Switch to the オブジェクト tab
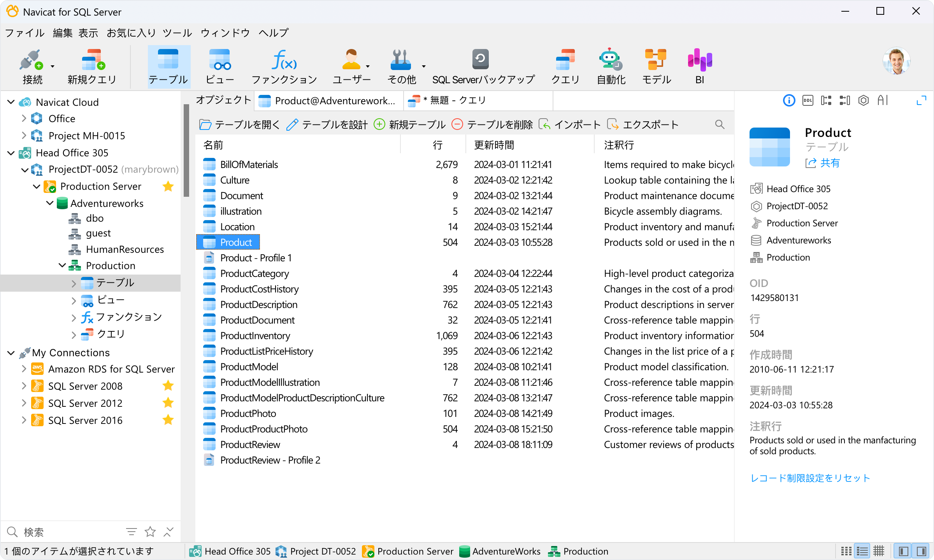This screenshot has height=560, width=934. [223, 100]
